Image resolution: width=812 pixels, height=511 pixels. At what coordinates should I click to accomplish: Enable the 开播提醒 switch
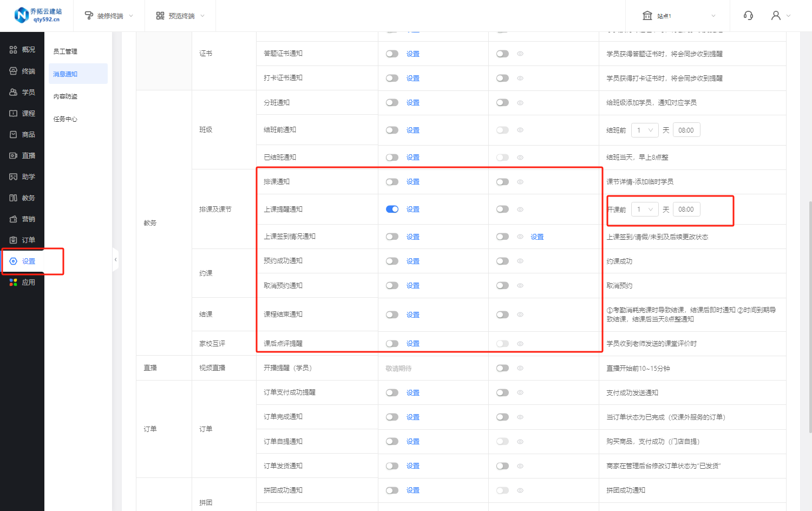tap(502, 368)
